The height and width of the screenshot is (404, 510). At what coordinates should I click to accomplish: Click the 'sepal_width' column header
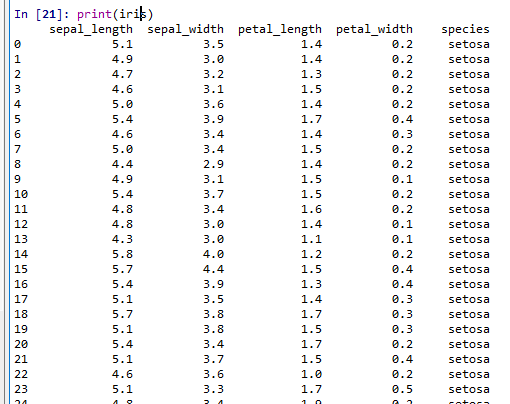185,30
